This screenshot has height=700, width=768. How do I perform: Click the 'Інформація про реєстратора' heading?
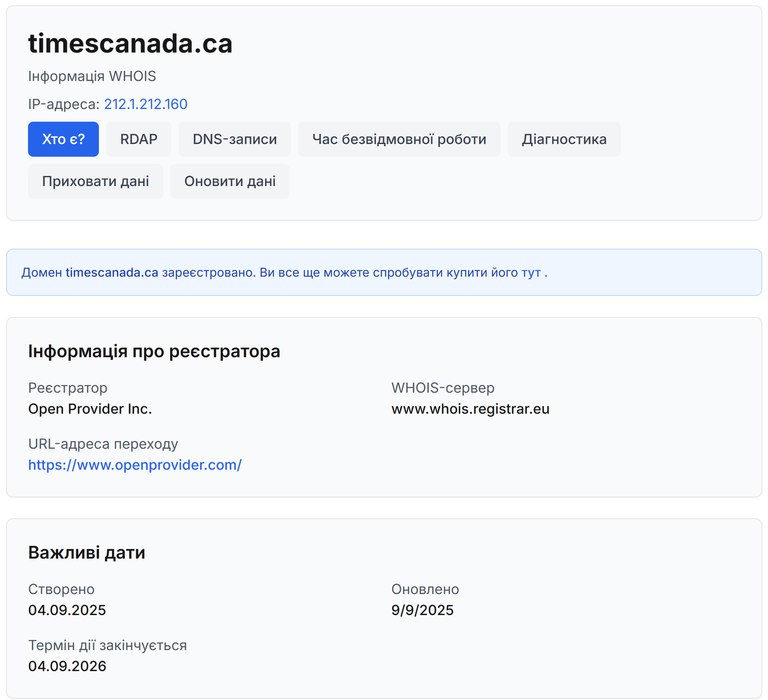[154, 352]
